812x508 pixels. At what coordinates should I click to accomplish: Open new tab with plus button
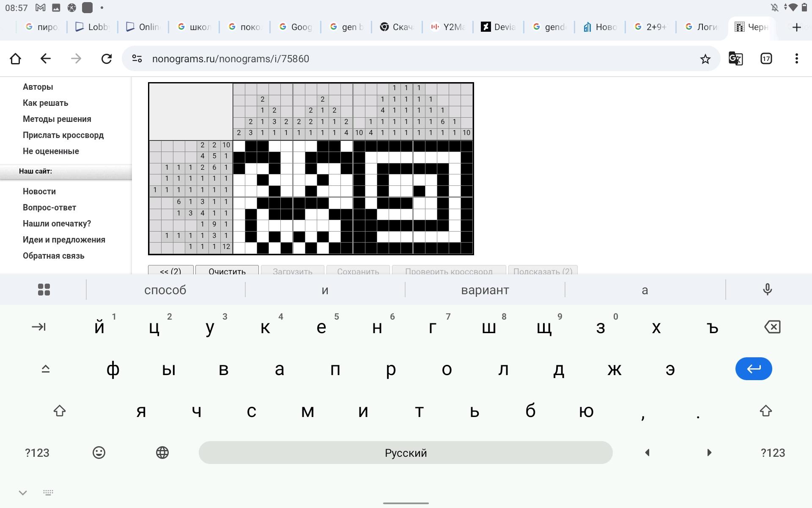tap(796, 27)
